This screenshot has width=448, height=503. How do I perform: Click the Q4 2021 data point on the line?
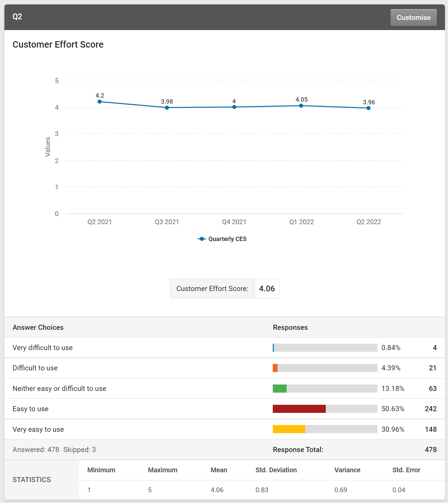click(x=234, y=107)
